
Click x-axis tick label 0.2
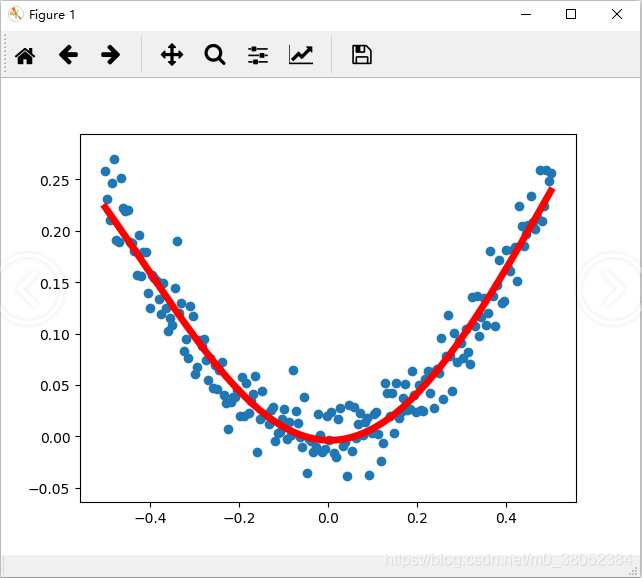click(417, 518)
